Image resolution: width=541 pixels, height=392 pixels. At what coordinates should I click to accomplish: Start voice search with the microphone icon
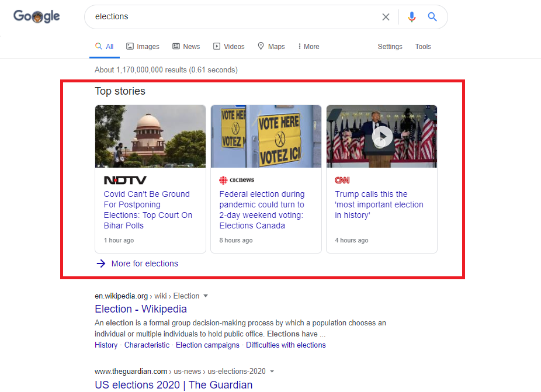(x=412, y=17)
